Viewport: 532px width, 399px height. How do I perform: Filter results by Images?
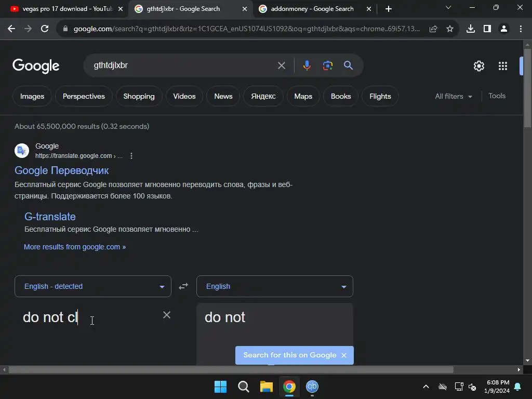[32, 96]
